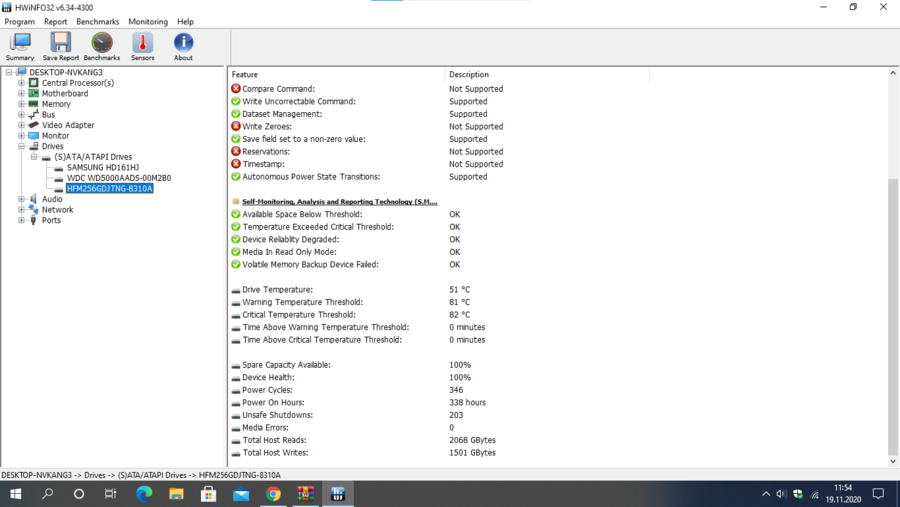This screenshot has height=507, width=900.
Task: Collapse the (S)ATA/ATAPI Drives node
Action: [34, 157]
